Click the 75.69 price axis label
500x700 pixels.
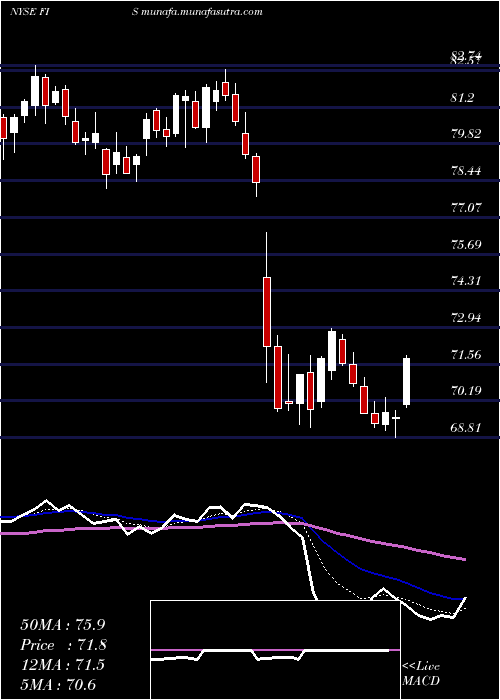coord(466,244)
